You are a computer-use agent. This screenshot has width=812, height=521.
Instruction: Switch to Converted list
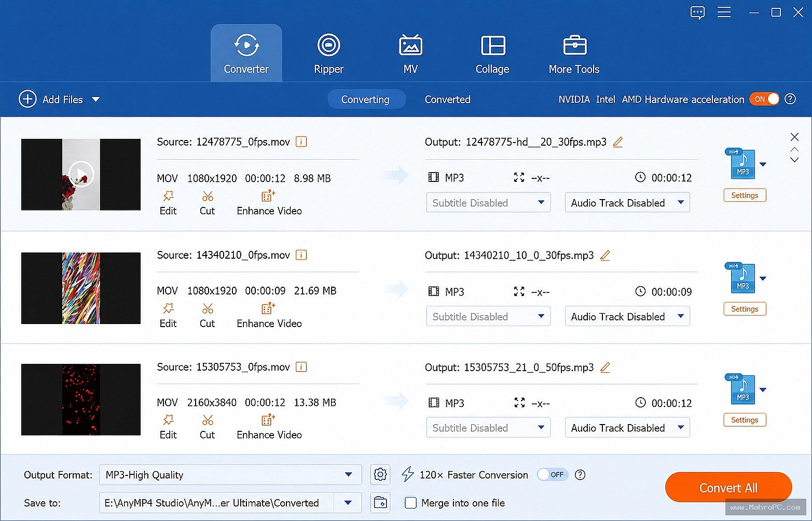[x=447, y=100]
